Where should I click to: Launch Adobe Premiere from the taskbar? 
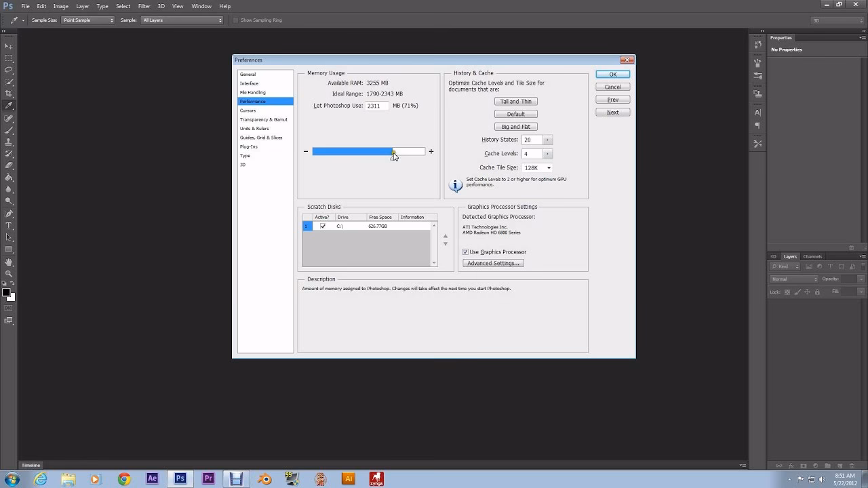[x=208, y=478]
